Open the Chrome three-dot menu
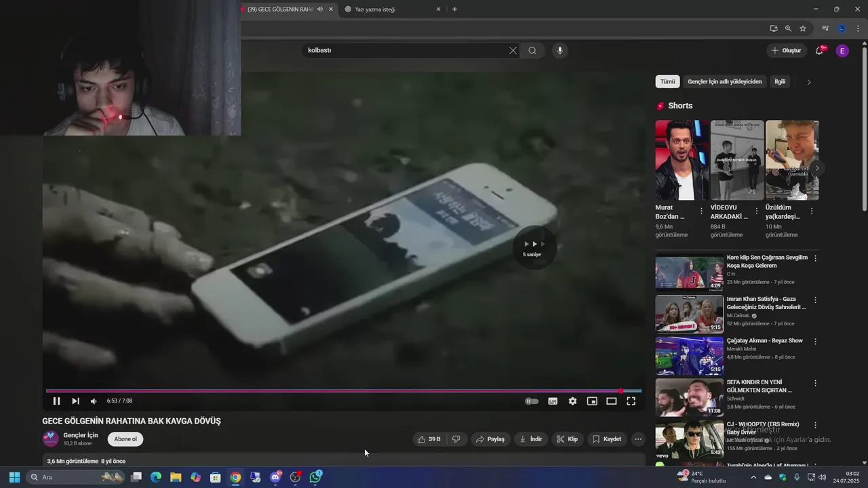This screenshot has height=488, width=868. 858,28
